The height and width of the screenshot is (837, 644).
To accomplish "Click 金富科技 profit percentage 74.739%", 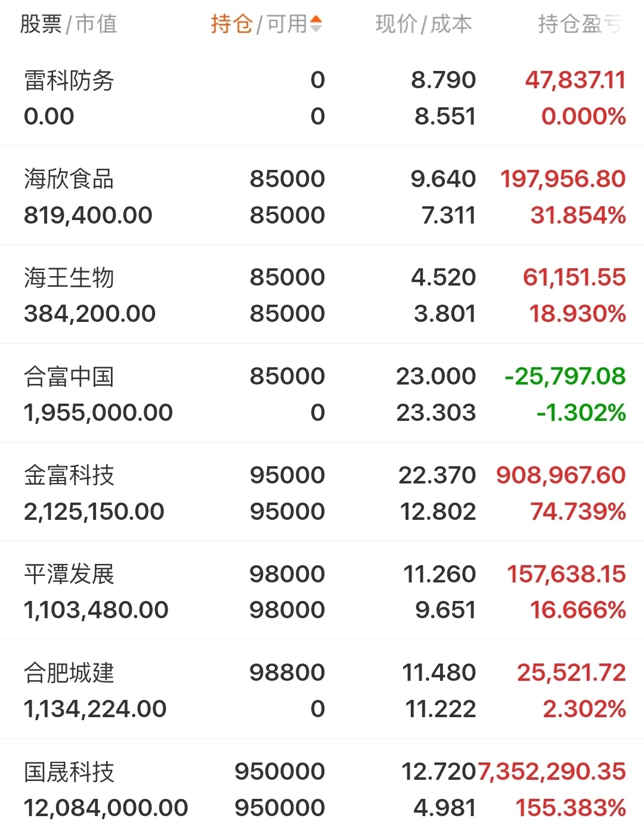I will [578, 511].
